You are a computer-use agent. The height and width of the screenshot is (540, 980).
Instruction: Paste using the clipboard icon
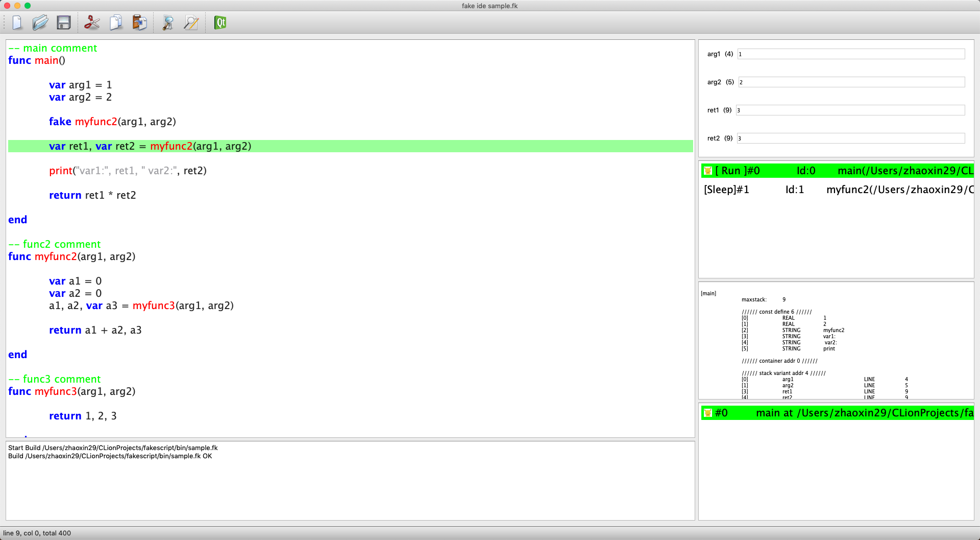pos(139,22)
